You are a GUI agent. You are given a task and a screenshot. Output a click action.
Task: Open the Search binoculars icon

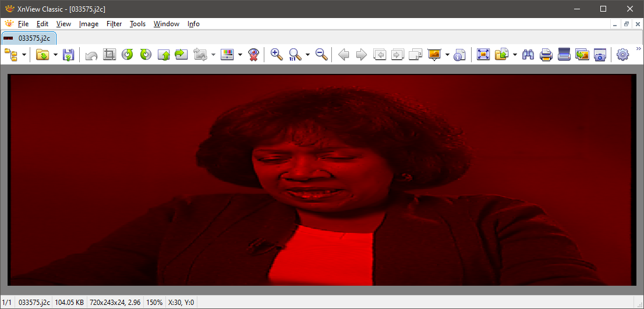pyautogui.click(x=528, y=55)
